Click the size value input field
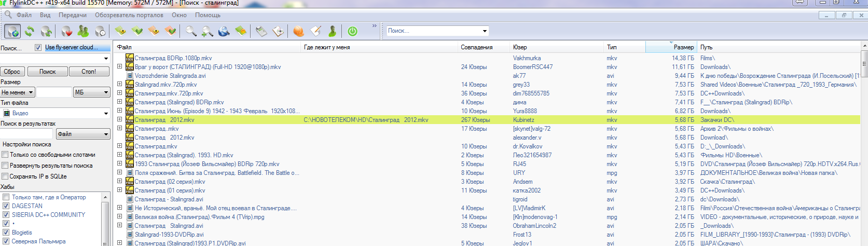 coord(54,92)
